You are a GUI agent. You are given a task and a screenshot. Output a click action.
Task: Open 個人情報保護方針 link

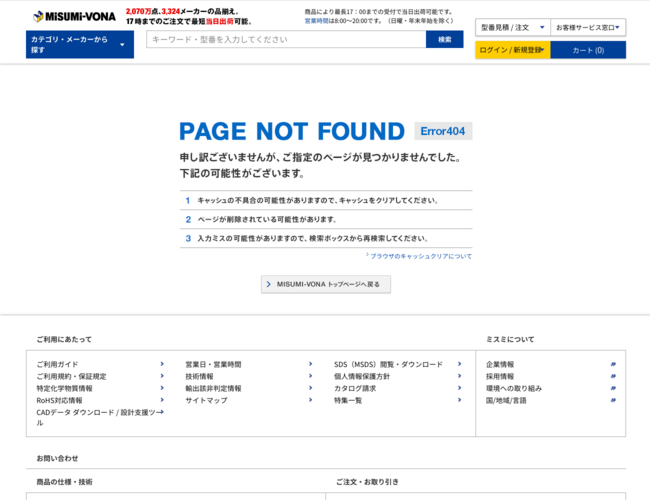[x=362, y=376]
